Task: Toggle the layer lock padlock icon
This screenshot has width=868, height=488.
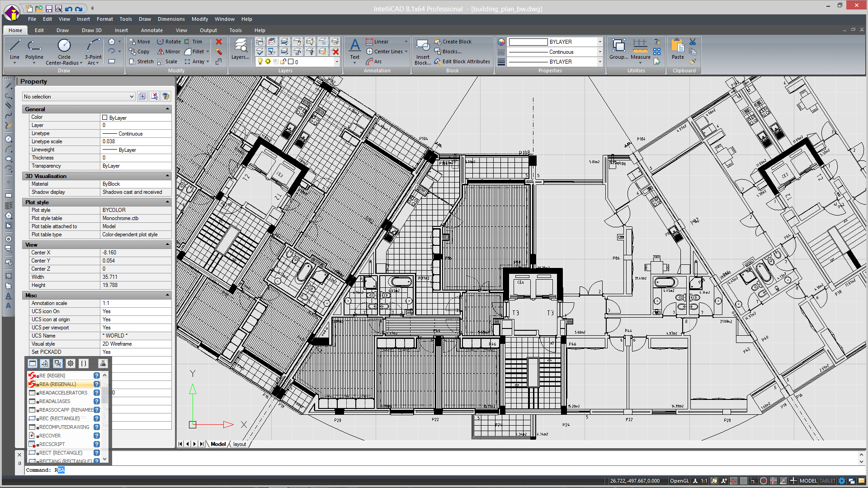Action: coord(283,62)
